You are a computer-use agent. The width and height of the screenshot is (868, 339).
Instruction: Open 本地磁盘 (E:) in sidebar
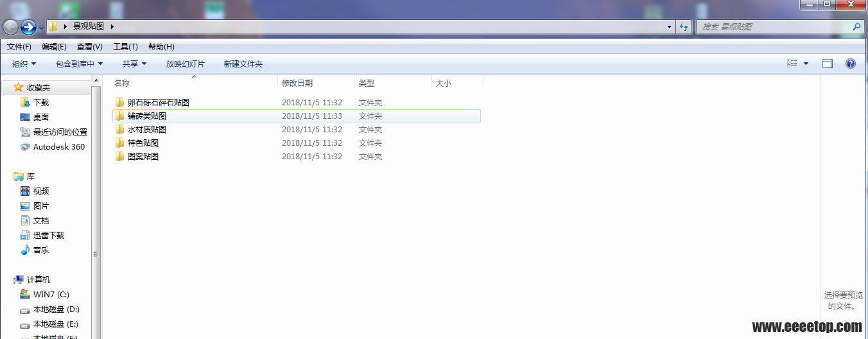56,324
